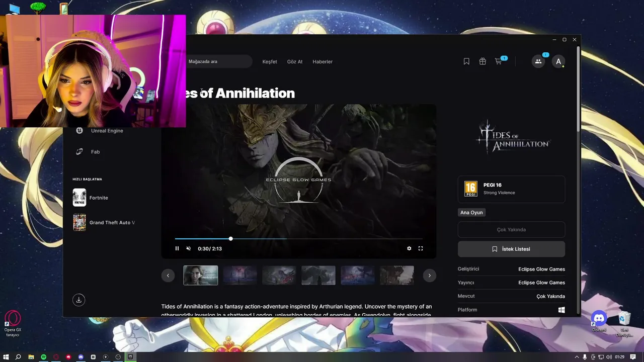Click the HIZLI BAŞLATMA section heading
This screenshot has width=644, height=362.
coord(87,179)
